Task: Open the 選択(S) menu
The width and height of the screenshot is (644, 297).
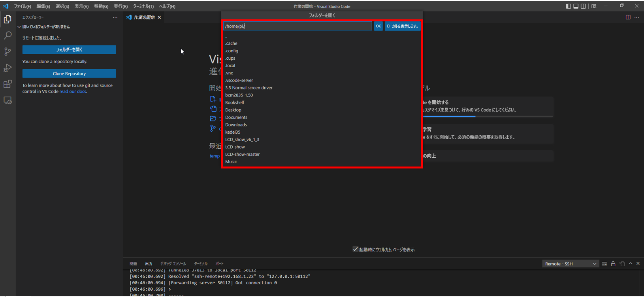Action: [x=62, y=6]
